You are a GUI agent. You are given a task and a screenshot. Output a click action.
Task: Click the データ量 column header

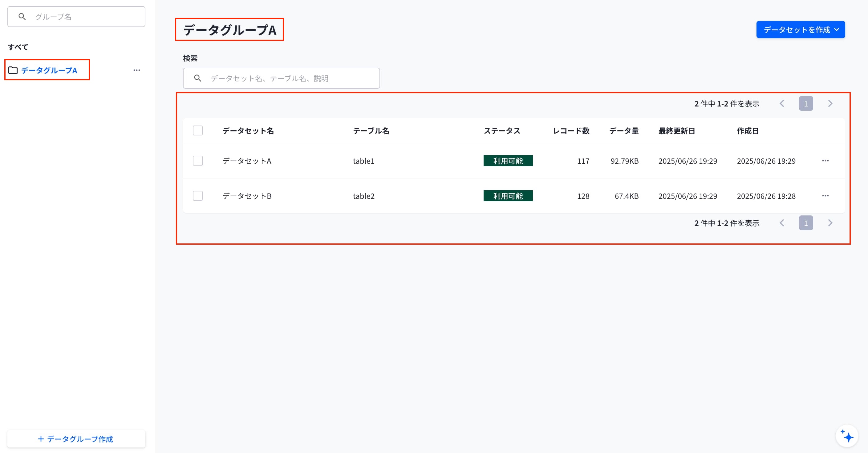point(624,130)
